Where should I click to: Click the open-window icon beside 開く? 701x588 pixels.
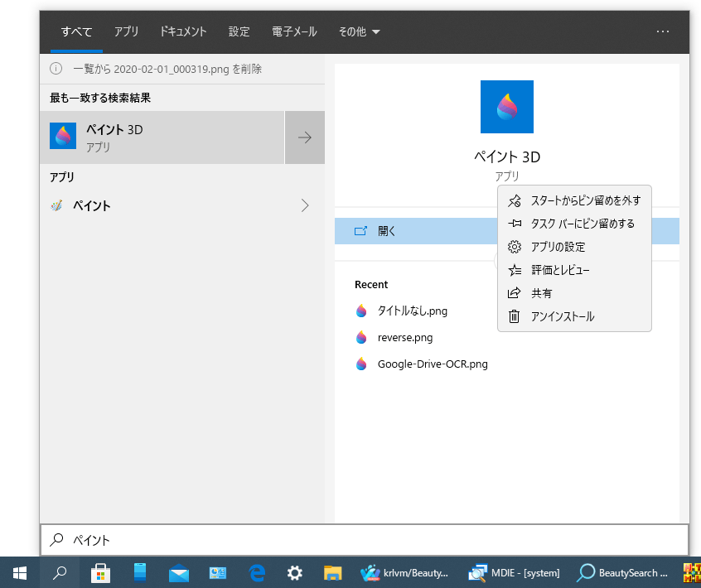pyautogui.click(x=360, y=231)
